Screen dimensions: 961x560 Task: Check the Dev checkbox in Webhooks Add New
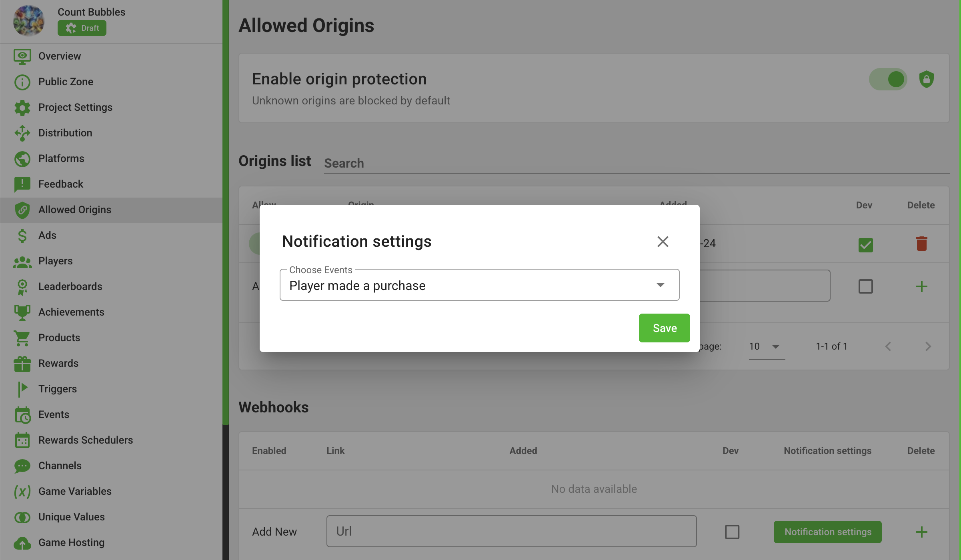732,532
